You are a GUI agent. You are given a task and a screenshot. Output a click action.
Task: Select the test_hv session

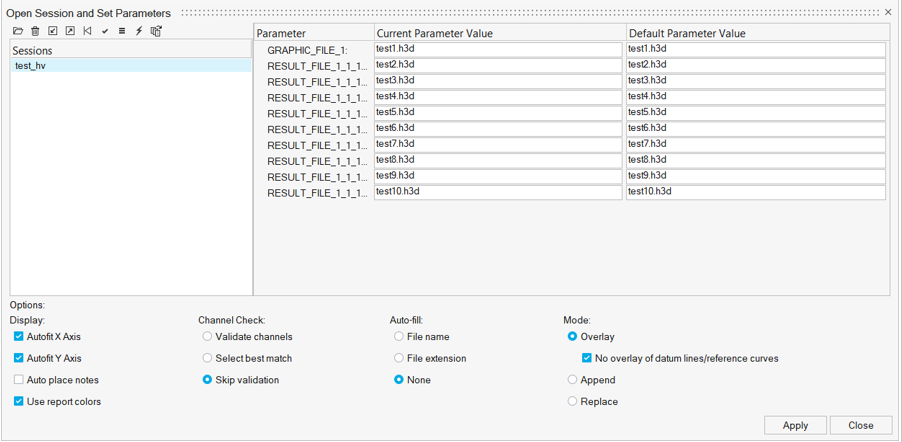tap(30, 66)
